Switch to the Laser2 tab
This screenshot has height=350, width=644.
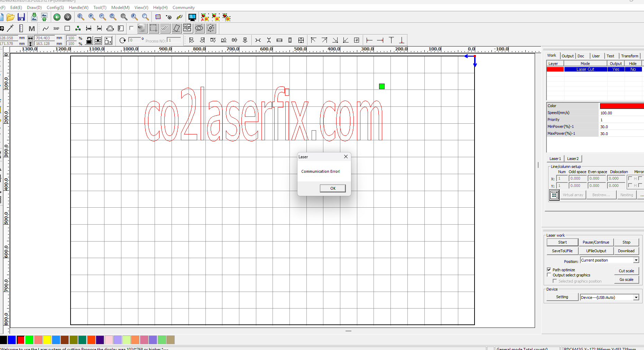pos(573,159)
